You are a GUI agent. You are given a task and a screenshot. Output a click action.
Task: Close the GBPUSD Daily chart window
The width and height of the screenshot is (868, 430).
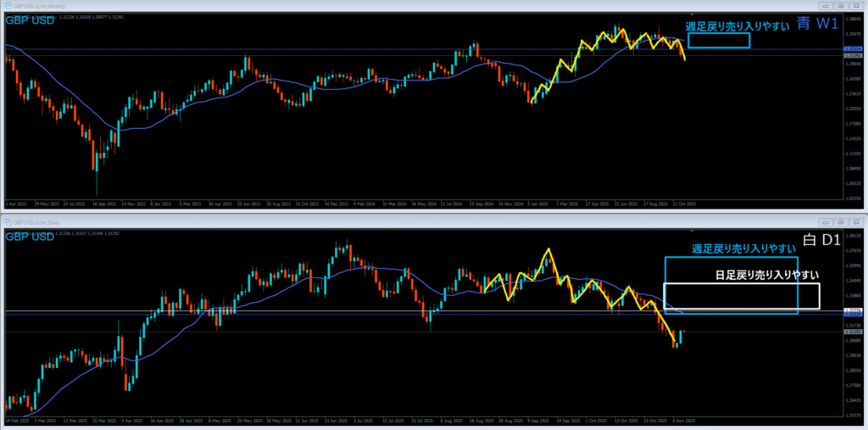(x=855, y=222)
